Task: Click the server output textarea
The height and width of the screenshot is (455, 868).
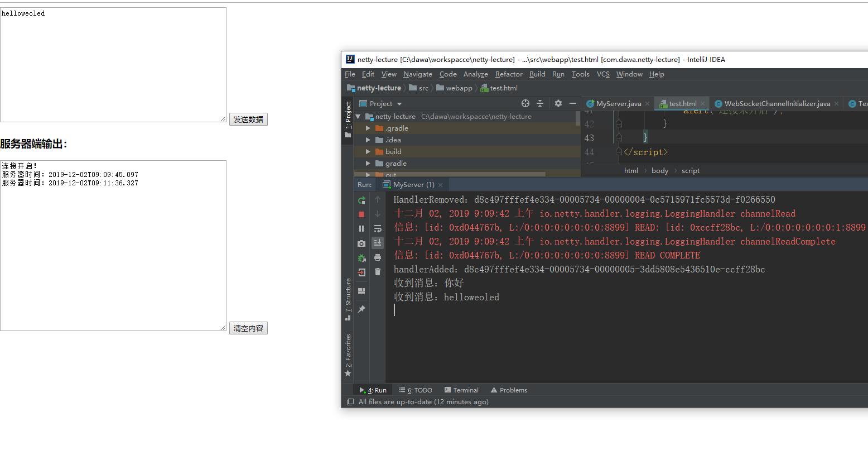Action: [113, 246]
